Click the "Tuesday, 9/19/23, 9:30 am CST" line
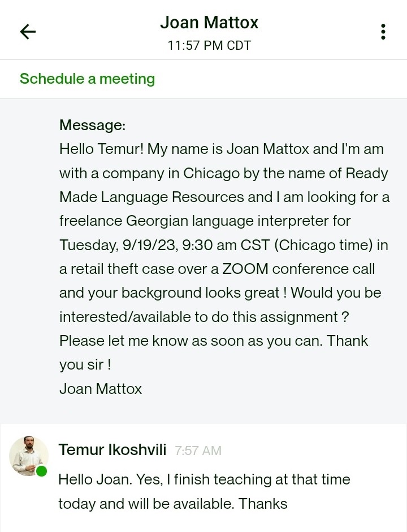Viewport: 407px width, 532px height. 223,245
